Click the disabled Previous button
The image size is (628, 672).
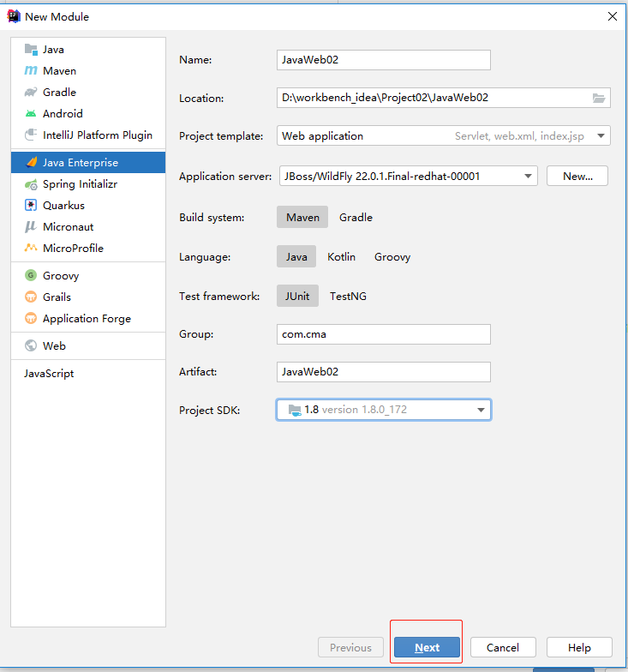(x=351, y=648)
